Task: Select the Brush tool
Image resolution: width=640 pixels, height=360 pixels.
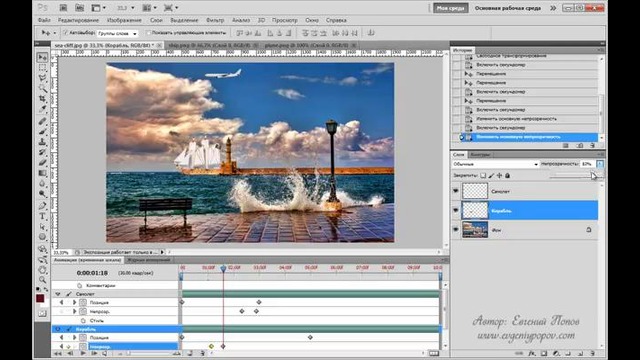Action: pyautogui.click(x=42, y=132)
